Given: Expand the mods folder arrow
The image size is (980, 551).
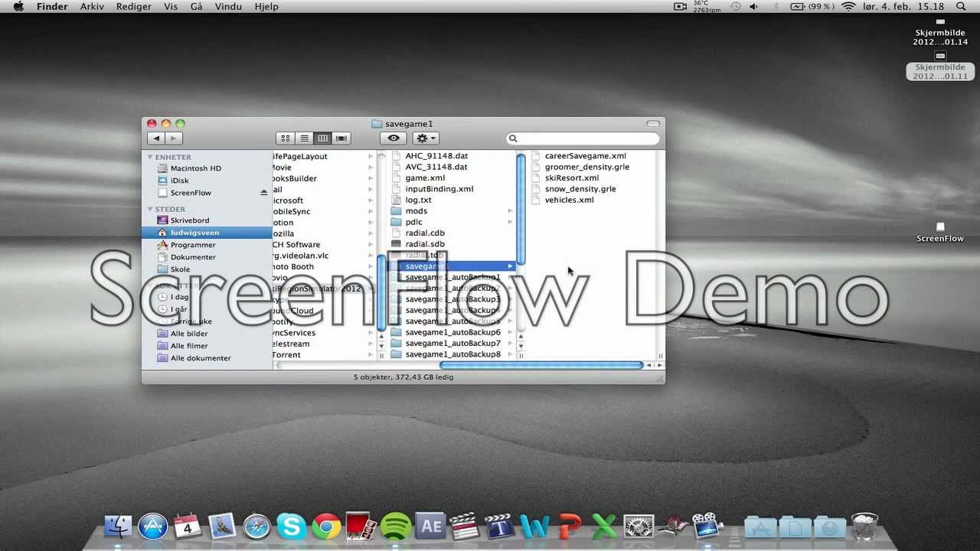Looking at the screenshot, I should pos(511,211).
